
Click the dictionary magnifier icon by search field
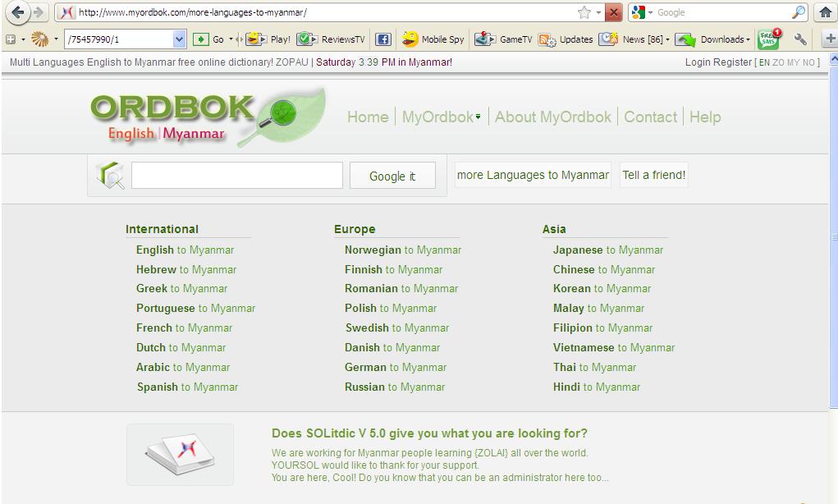coord(110,176)
